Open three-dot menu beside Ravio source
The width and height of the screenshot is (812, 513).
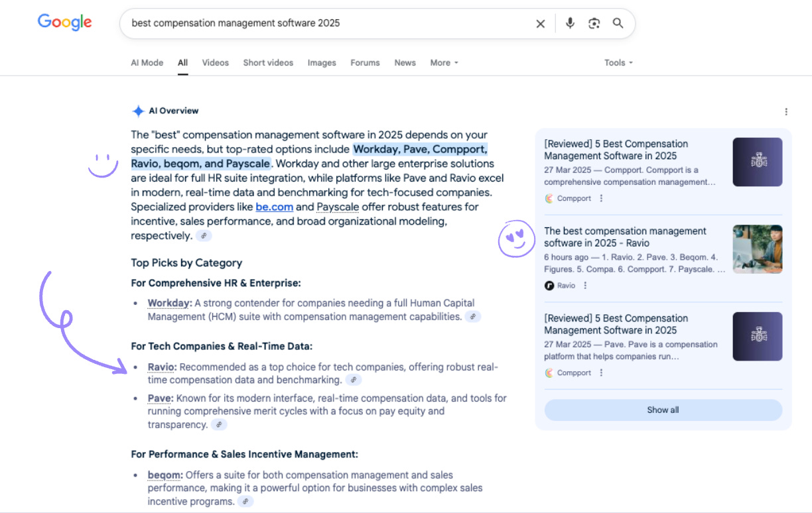585,286
